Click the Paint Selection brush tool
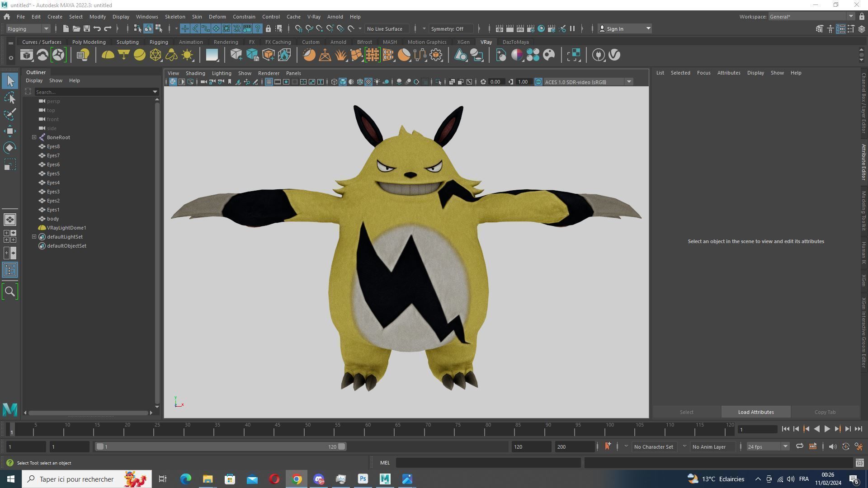868x488 pixels. point(10,114)
